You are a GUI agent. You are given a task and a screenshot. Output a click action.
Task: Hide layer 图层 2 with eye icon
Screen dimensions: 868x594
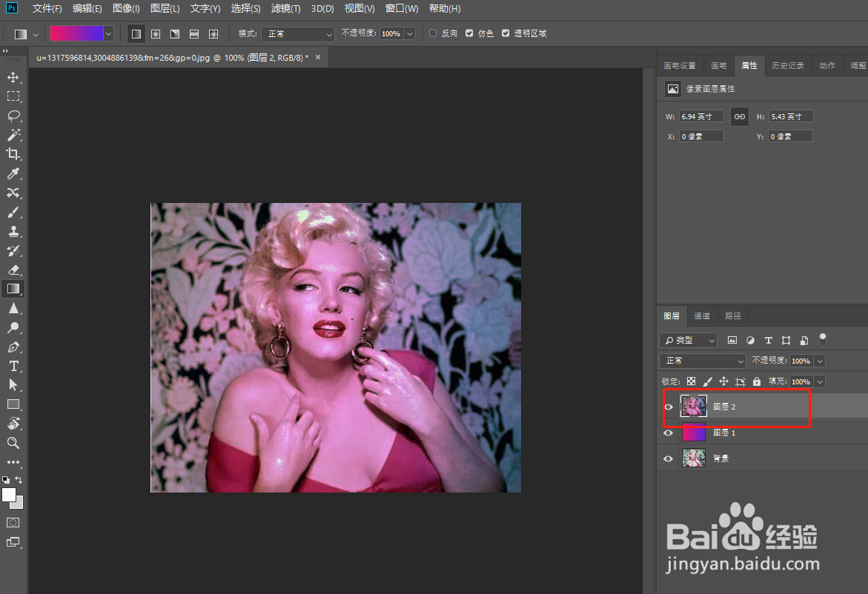tap(668, 407)
